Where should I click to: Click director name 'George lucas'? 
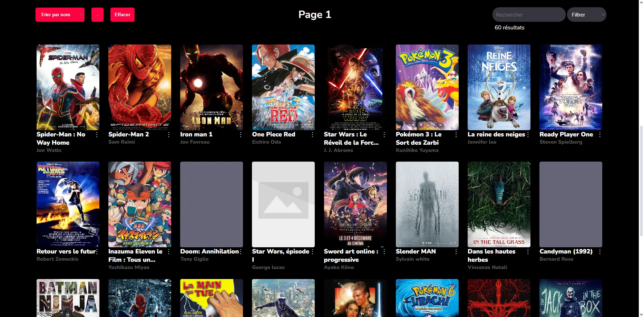[x=269, y=267]
